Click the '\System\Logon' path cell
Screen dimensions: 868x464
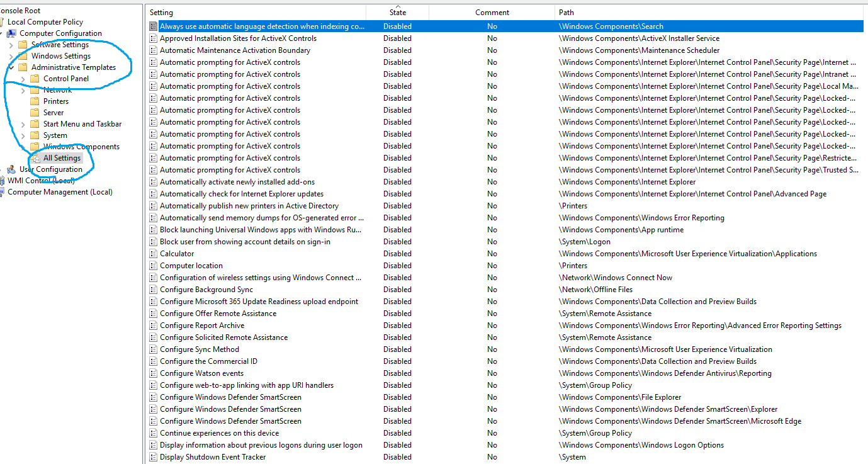click(x=584, y=242)
